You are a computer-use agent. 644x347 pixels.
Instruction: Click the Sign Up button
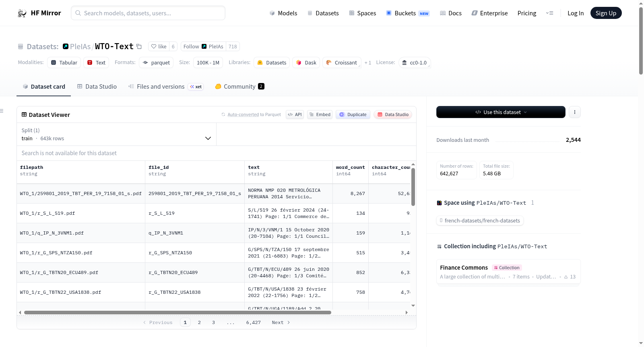pos(606,13)
